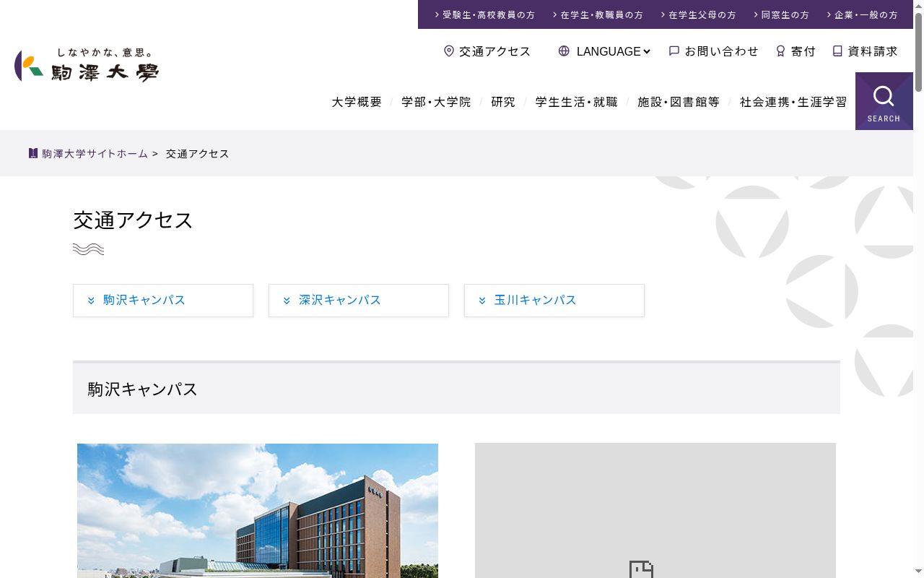Open the 寄付 link
The height and width of the screenshot is (578, 924).
tap(796, 51)
